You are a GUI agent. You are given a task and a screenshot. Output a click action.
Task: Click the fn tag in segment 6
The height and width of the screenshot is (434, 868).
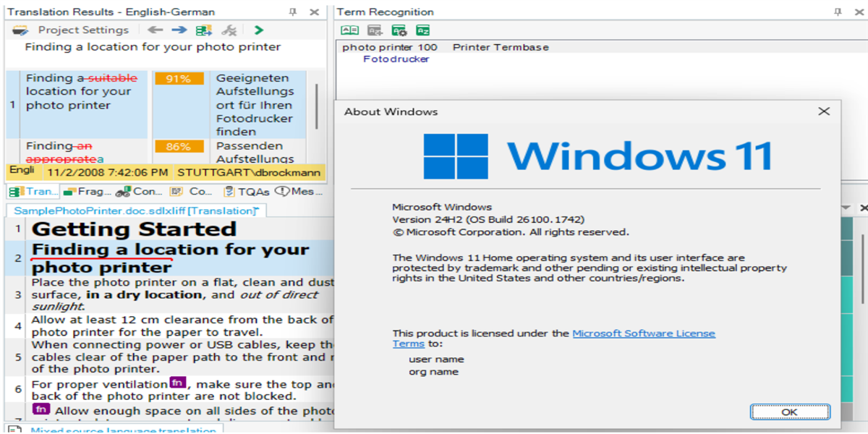tap(177, 383)
